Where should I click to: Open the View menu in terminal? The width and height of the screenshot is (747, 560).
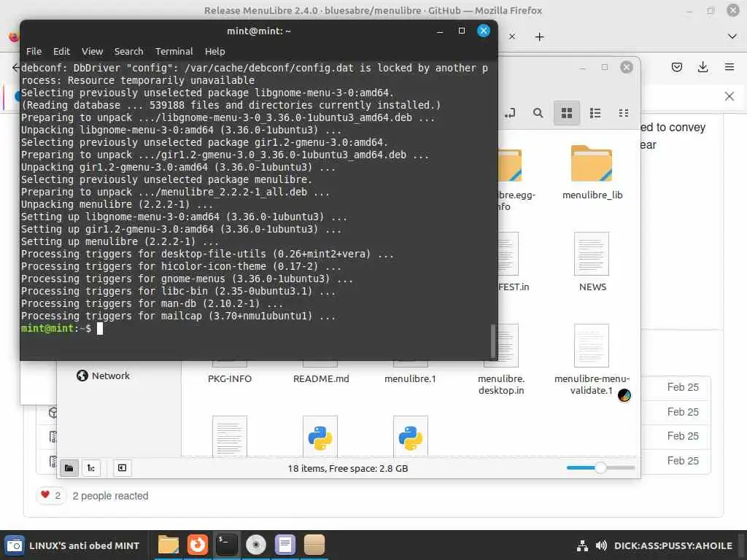(92, 52)
